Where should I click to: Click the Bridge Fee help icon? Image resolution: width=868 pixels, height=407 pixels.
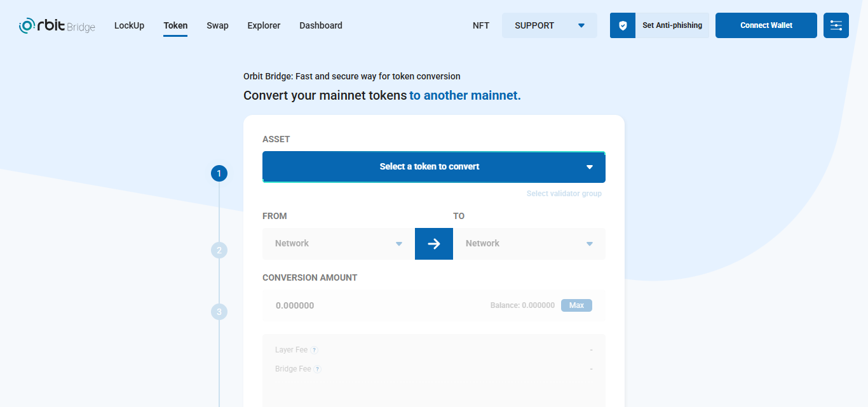317,369
